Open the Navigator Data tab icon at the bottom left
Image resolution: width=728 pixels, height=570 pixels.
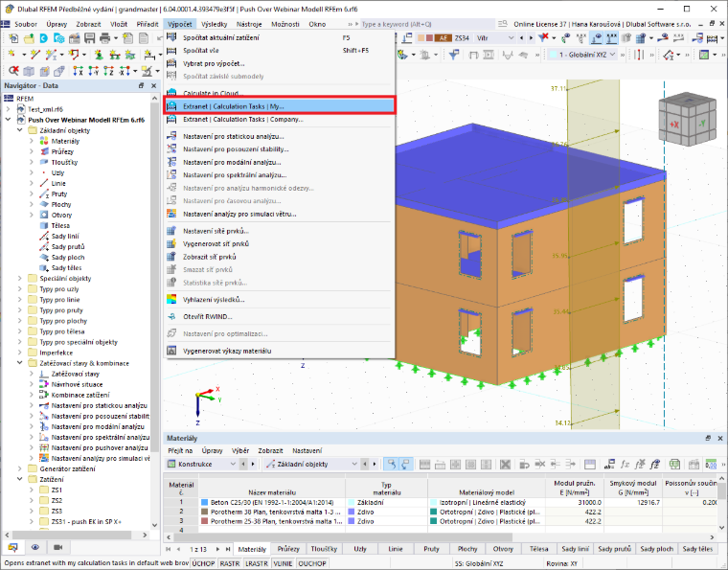tap(12, 547)
